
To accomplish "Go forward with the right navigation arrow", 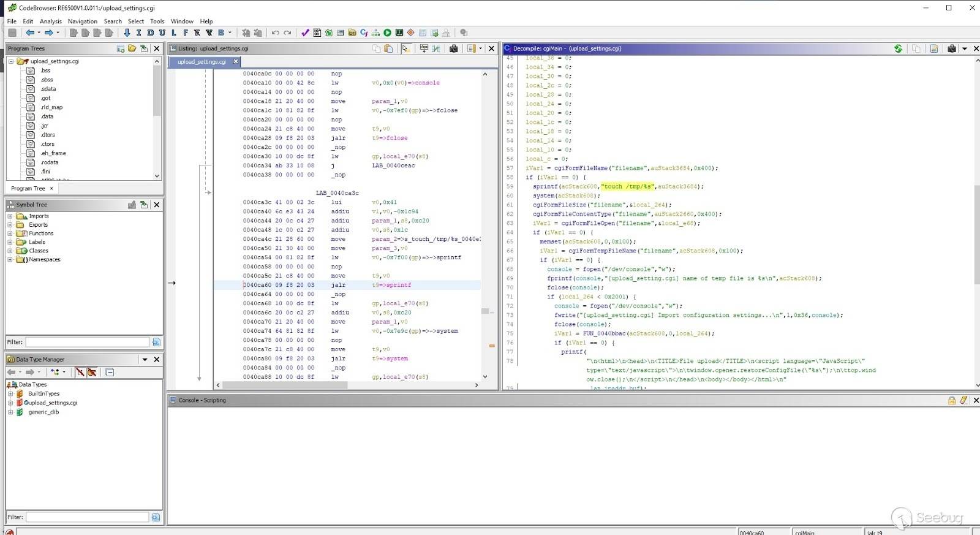I will click(48, 33).
